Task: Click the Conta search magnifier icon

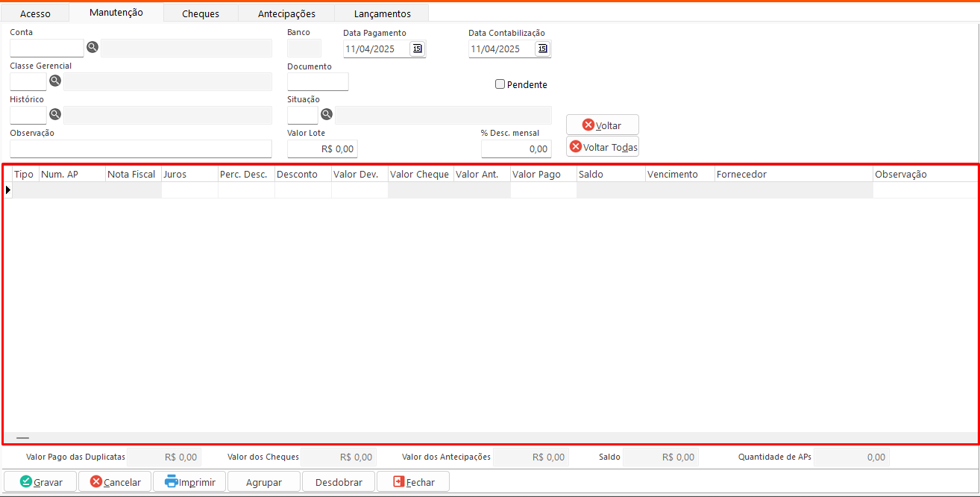Action: click(x=92, y=47)
